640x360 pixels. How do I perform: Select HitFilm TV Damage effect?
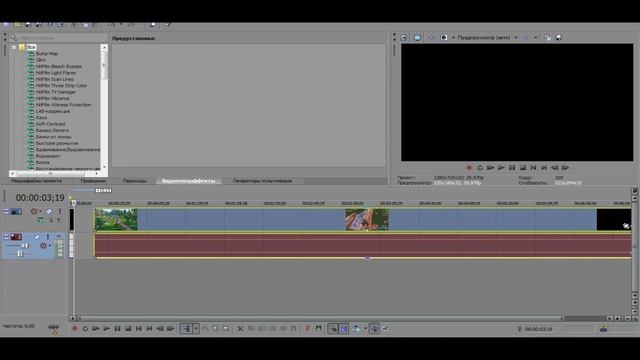pos(56,92)
